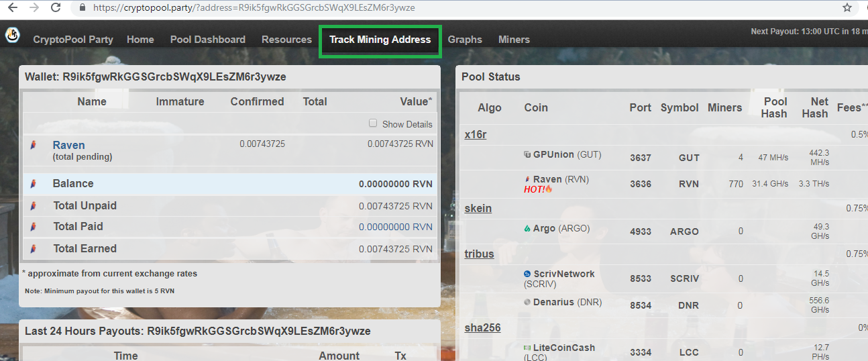Select Track Mining Address tab

380,40
